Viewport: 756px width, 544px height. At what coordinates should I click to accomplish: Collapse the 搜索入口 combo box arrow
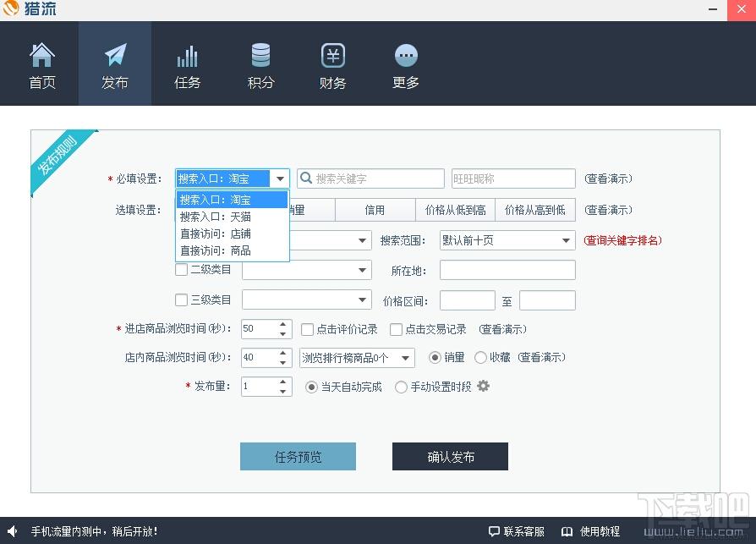click(280, 179)
